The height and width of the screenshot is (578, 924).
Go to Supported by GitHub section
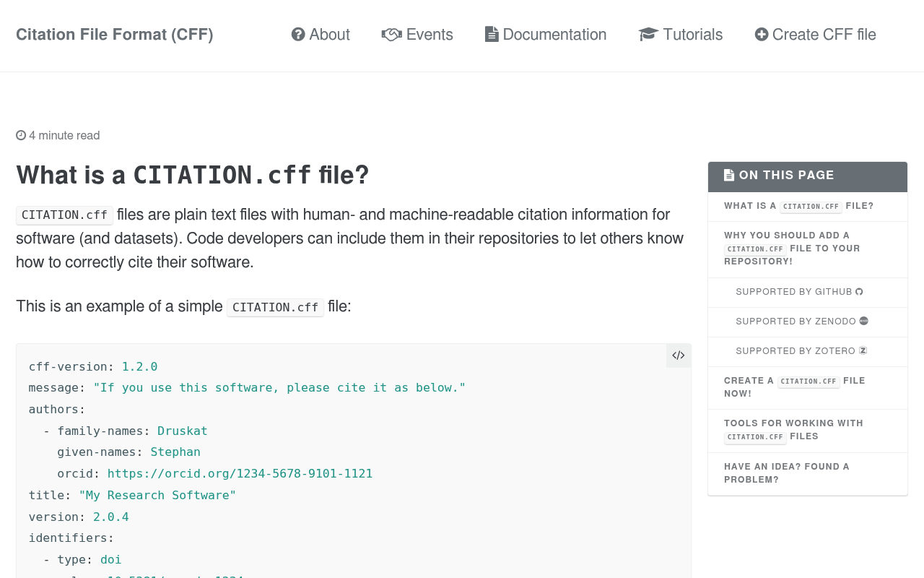click(x=807, y=292)
